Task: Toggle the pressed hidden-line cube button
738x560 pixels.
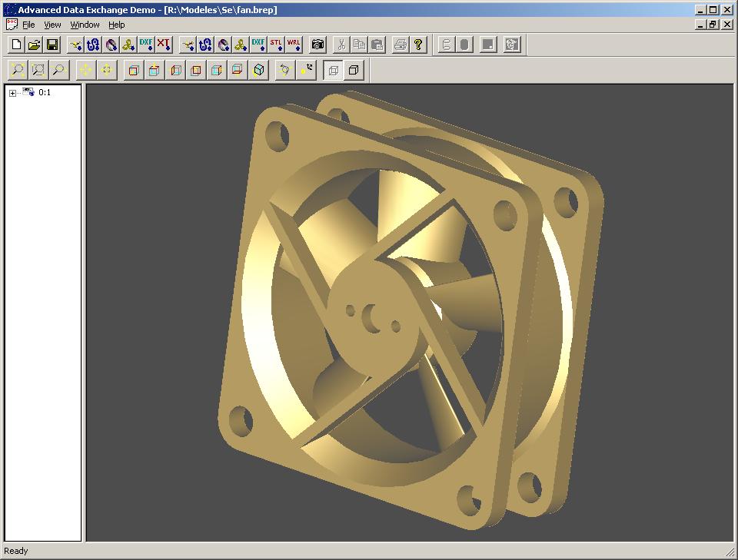Action: point(333,71)
